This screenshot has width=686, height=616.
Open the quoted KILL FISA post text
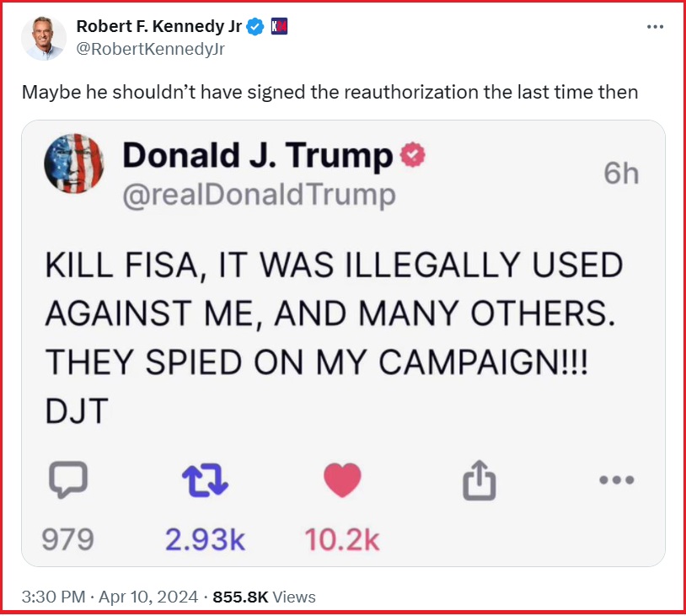tap(335, 338)
